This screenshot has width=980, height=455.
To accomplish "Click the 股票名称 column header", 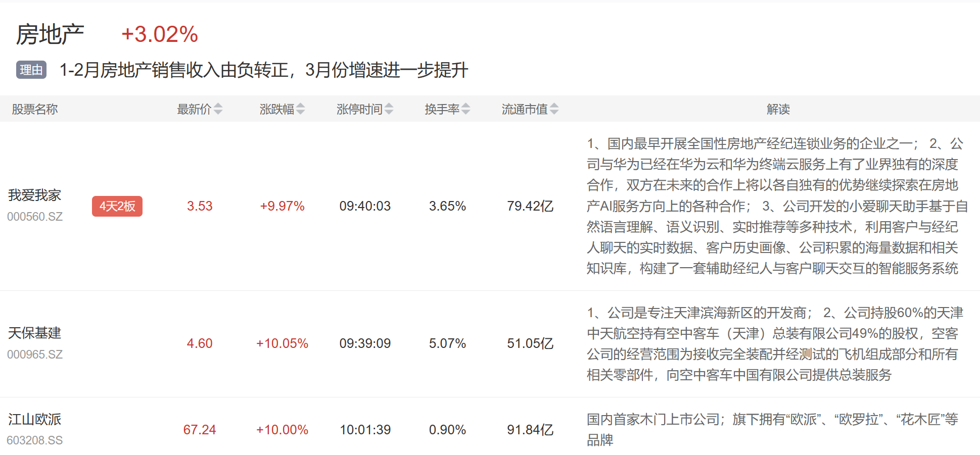I will (x=35, y=109).
